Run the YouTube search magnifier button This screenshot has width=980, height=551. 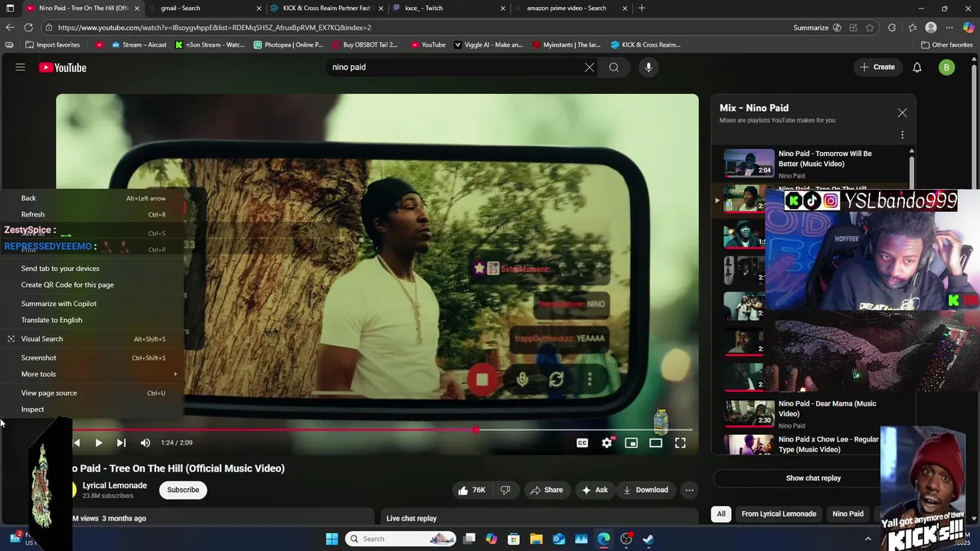click(x=614, y=67)
